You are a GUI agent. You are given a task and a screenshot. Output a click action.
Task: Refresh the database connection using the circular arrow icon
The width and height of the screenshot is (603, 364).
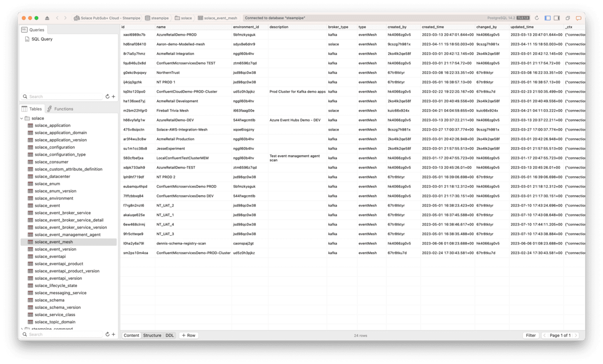click(x=537, y=18)
